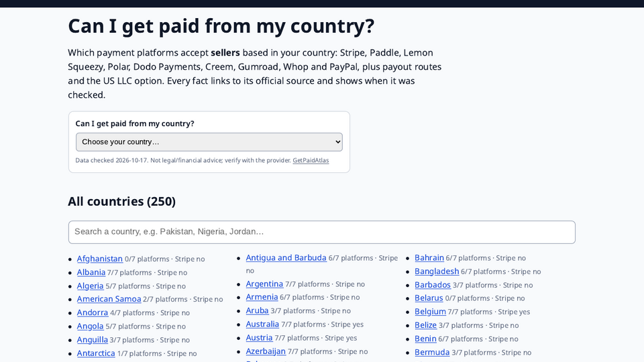Open the Belarus country link
Image resolution: width=644 pixels, height=362 pixels.
click(x=429, y=298)
